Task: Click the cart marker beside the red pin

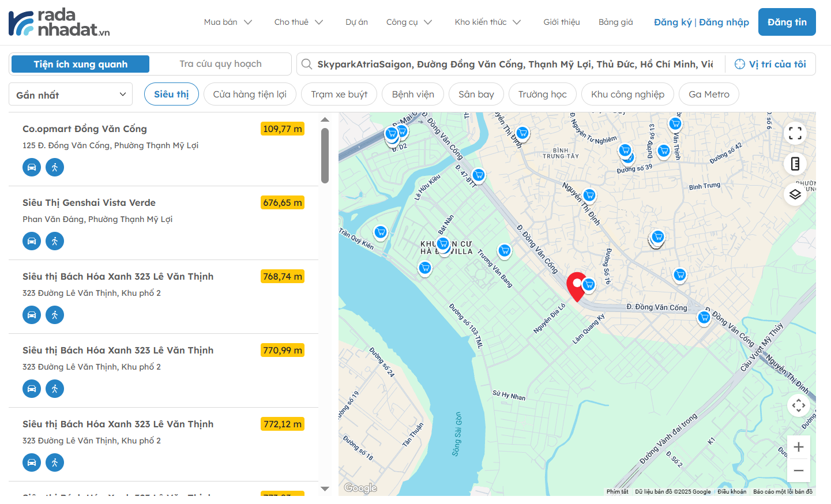Action: point(589,284)
